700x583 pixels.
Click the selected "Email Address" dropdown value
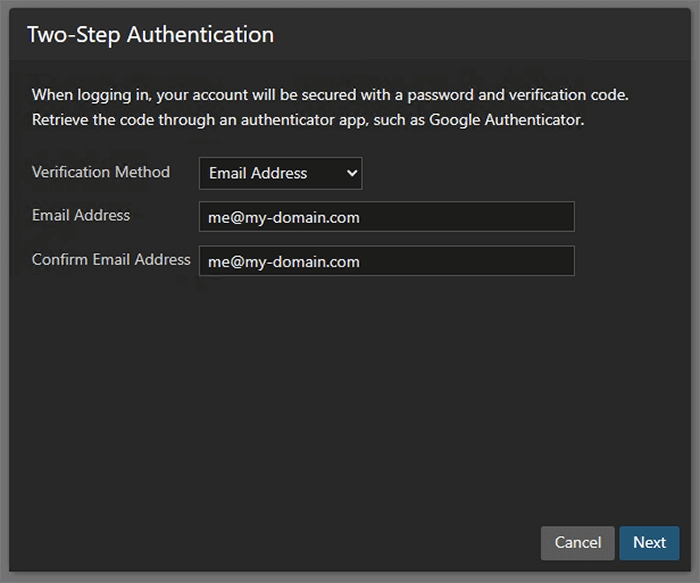click(x=258, y=173)
